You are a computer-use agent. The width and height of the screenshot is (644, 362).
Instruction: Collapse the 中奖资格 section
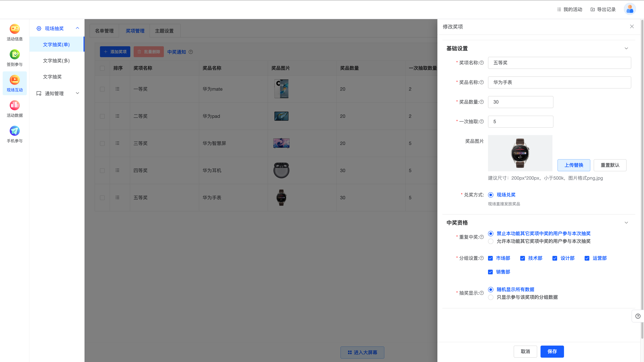[x=626, y=223]
